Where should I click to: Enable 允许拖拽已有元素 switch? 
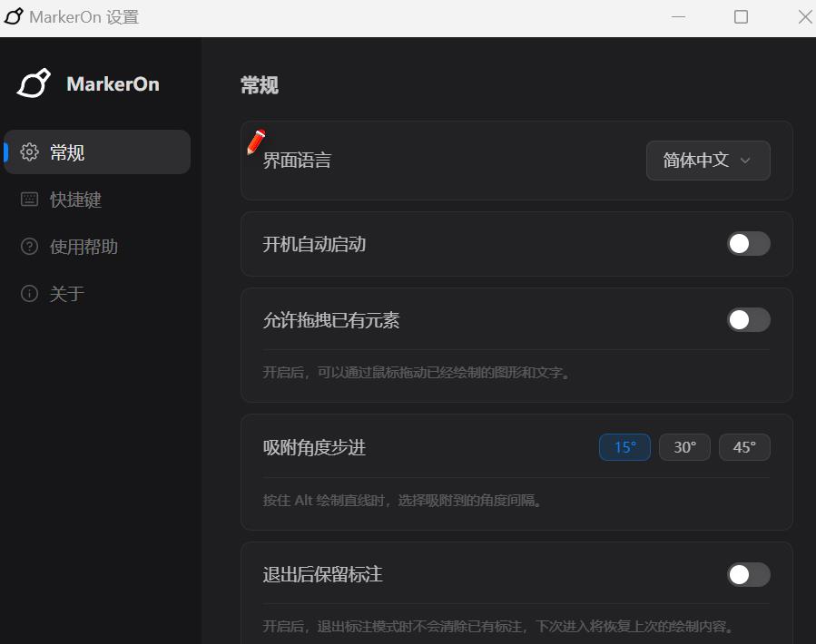[x=748, y=320]
